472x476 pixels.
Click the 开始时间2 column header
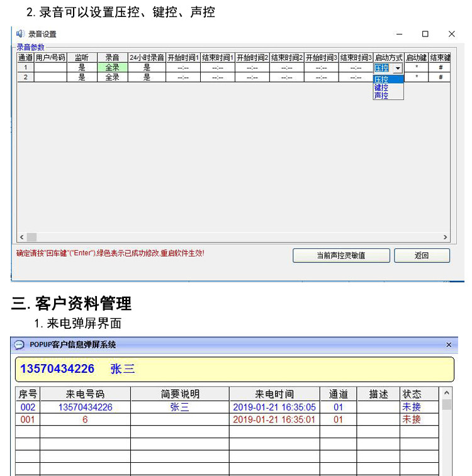pos(252,57)
